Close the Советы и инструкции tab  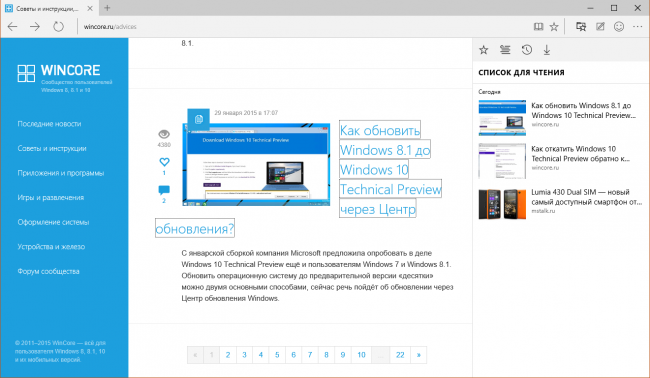coord(90,8)
